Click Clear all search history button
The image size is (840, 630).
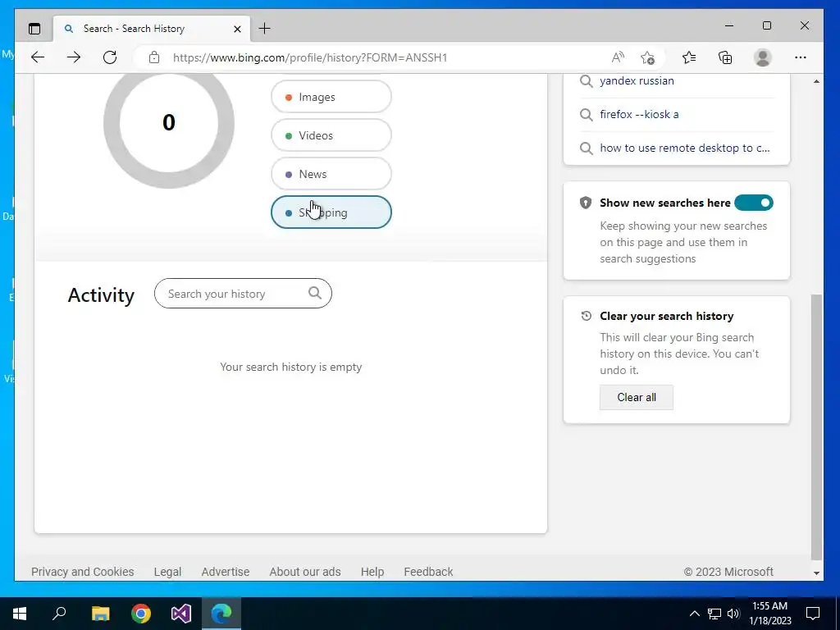pyautogui.click(x=637, y=398)
